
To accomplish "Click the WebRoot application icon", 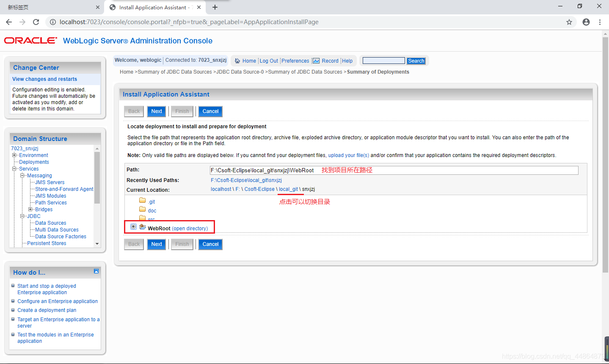I will pyautogui.click(x=143, y=227).
